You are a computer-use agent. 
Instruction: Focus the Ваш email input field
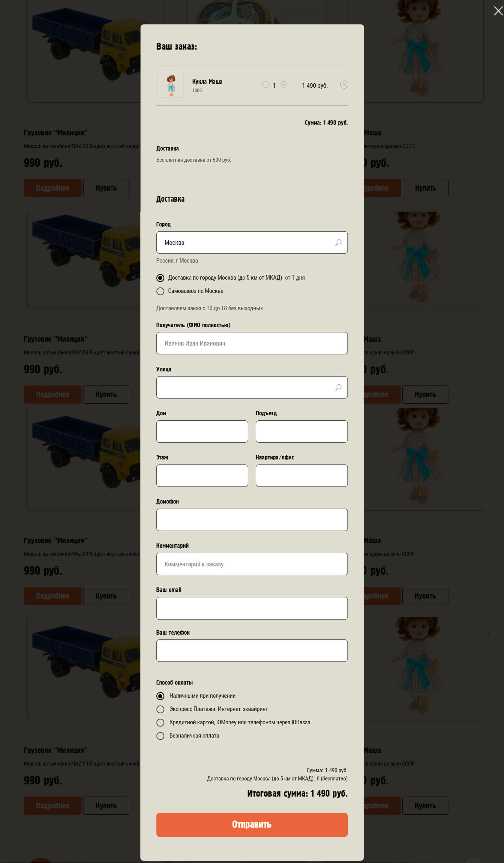(x=252, y=608)
